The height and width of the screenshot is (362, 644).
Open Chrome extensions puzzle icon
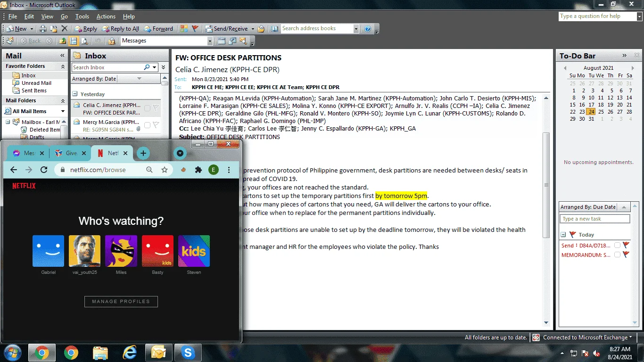(198, 170)
